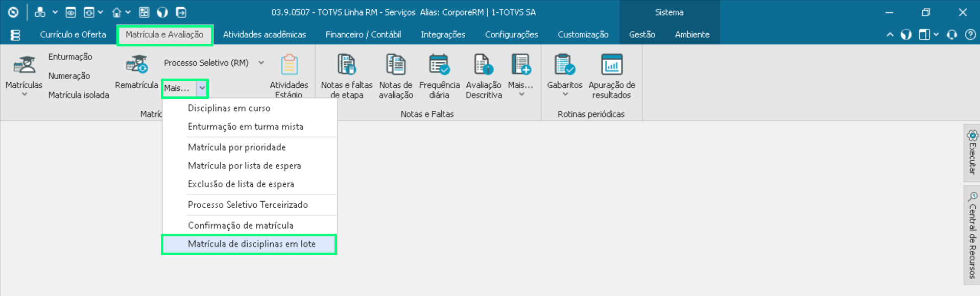Open Processo Seletivo Terceirizado menu item
Image resolution: width=980 pixels, height=296 pixels.
click(x=249, y=205)
